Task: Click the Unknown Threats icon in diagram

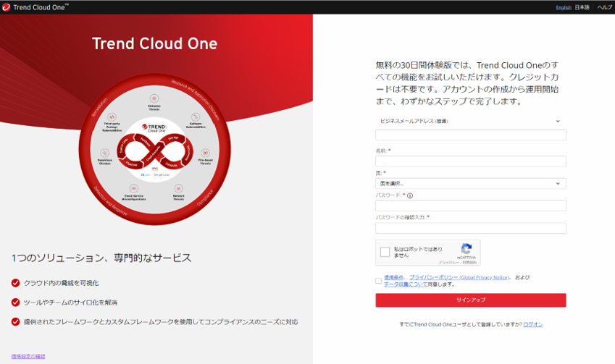Action: pyautogui.click(x=154, y=98)
